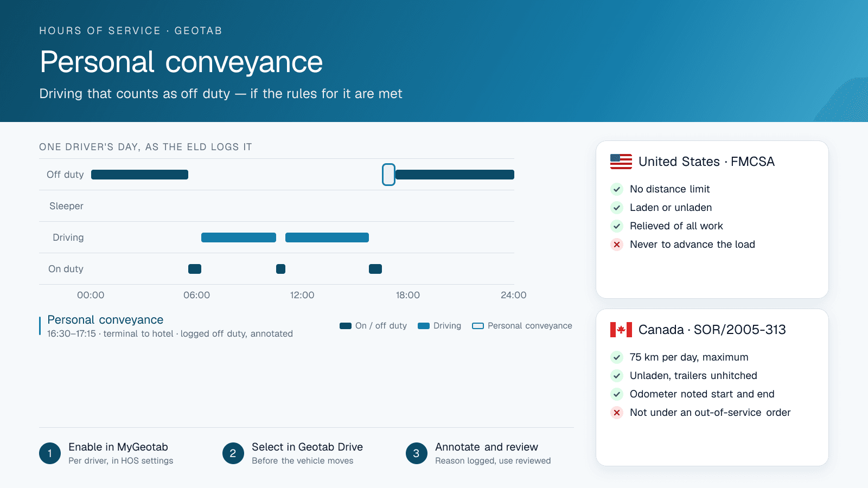
Task: Click the check icon beside Relieved of all work
Action: (617, 226)
